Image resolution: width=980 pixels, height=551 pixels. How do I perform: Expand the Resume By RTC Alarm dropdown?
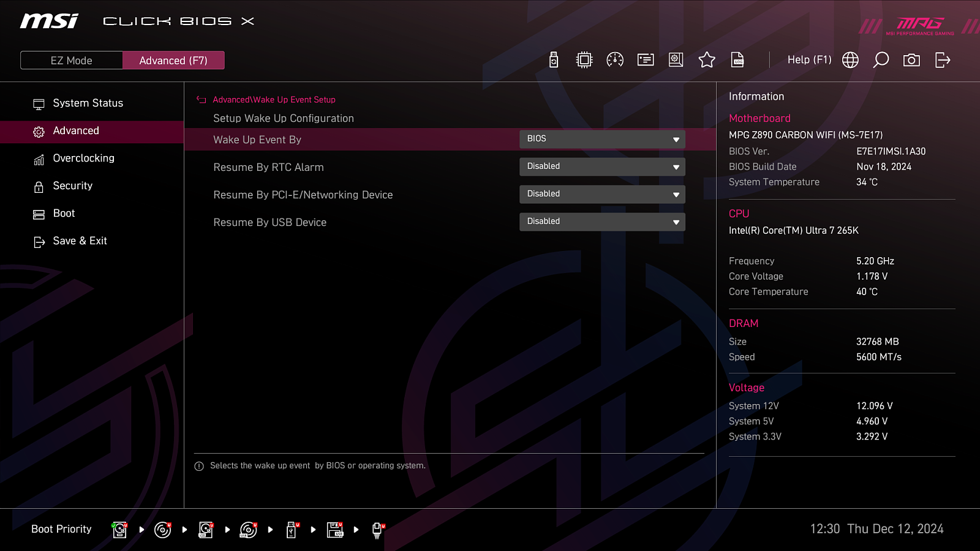[602, 167]
